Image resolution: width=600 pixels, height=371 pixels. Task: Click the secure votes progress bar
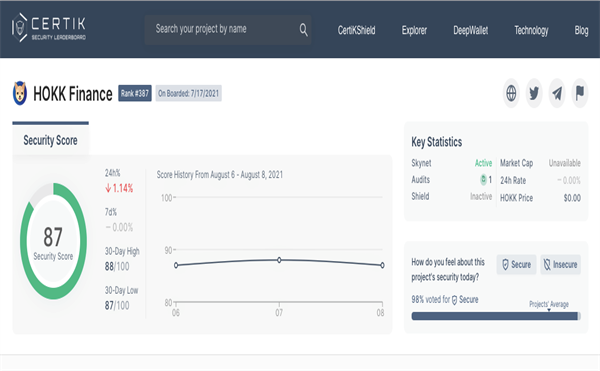point(496,316)
